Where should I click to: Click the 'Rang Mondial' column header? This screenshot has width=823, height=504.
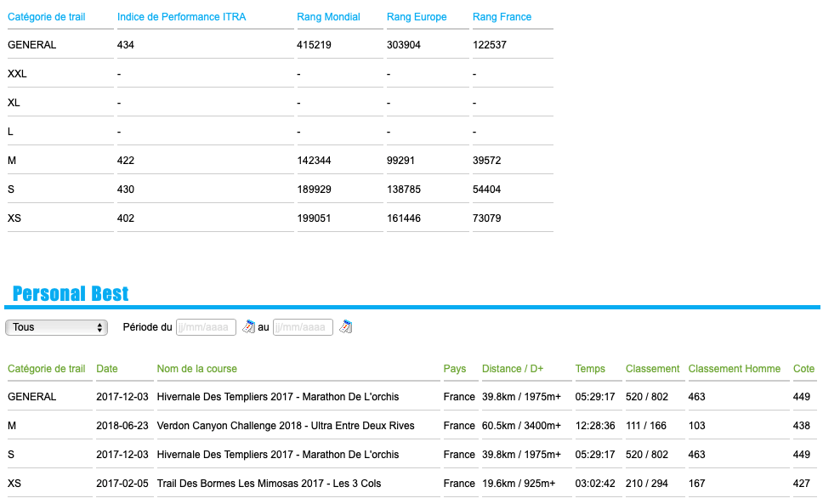tap(328, 17)
